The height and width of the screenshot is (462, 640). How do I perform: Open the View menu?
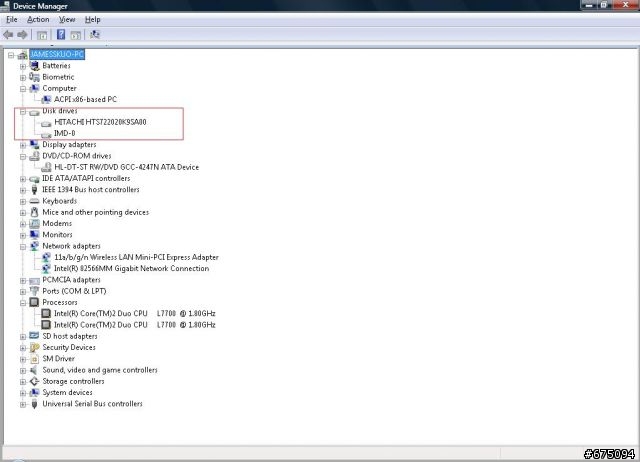(67, 20)
